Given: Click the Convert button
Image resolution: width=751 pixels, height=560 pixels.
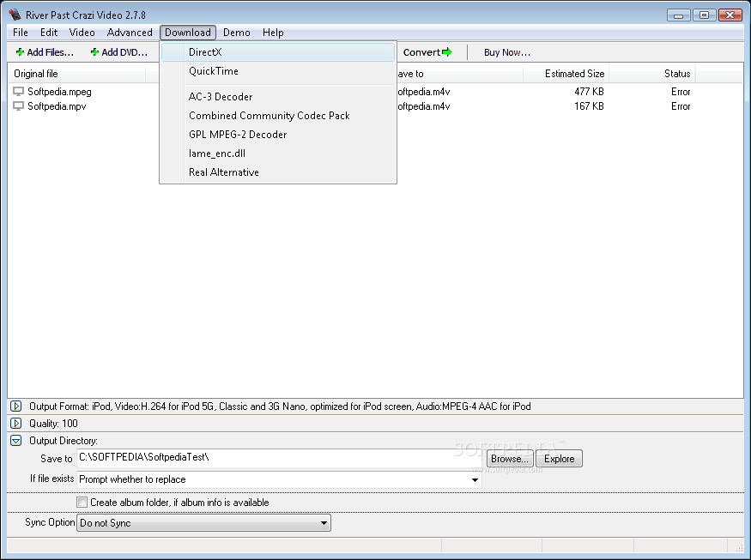Looking at the screenshot, I should click(x=427, y=52).
